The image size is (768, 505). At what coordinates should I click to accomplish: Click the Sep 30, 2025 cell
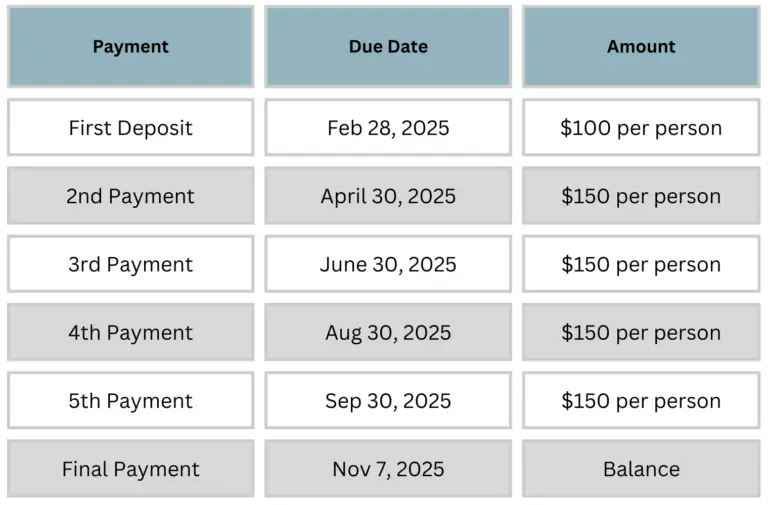pos(388,400)
